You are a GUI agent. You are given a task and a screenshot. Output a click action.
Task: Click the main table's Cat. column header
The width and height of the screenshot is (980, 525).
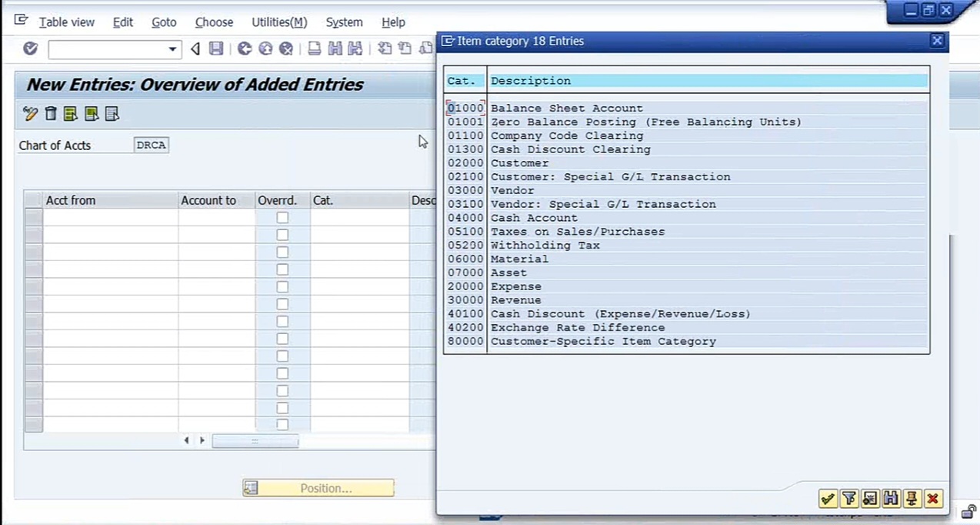(x=359, y=200)
